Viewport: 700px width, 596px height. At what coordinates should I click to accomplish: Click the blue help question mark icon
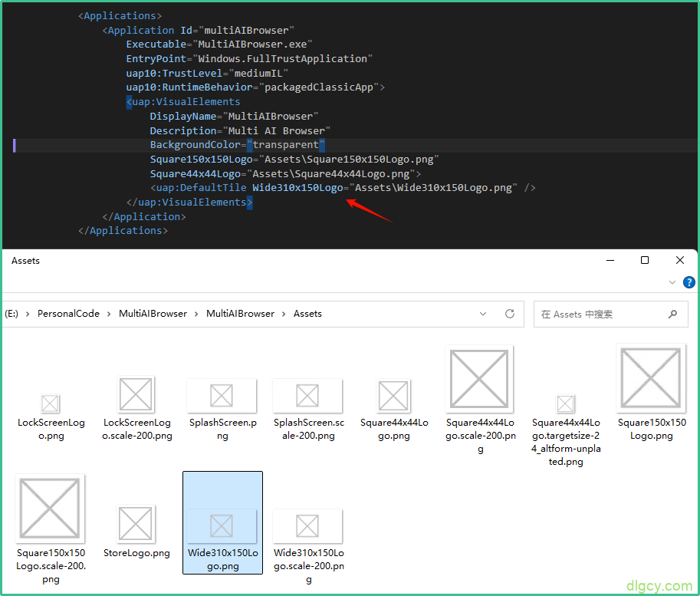(x=688, y=283)
